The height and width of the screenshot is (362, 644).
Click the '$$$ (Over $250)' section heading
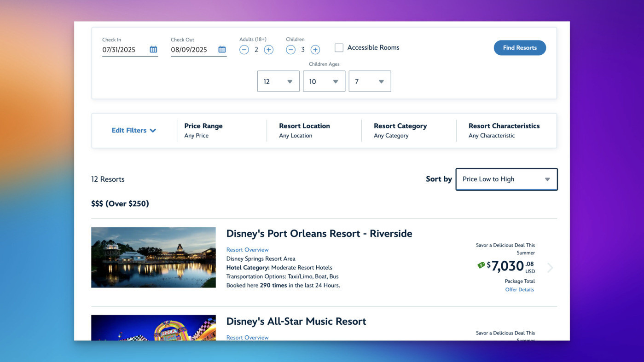(x=120, y=204)
